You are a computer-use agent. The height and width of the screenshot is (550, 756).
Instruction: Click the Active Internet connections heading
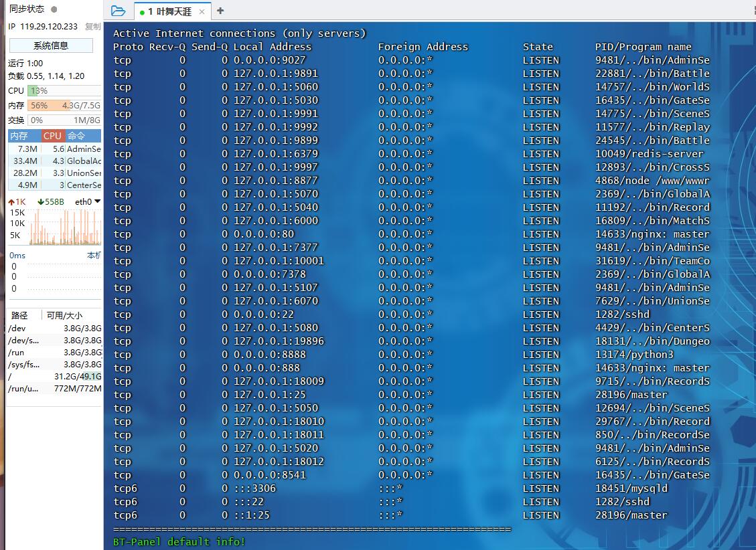pos(240,33)
